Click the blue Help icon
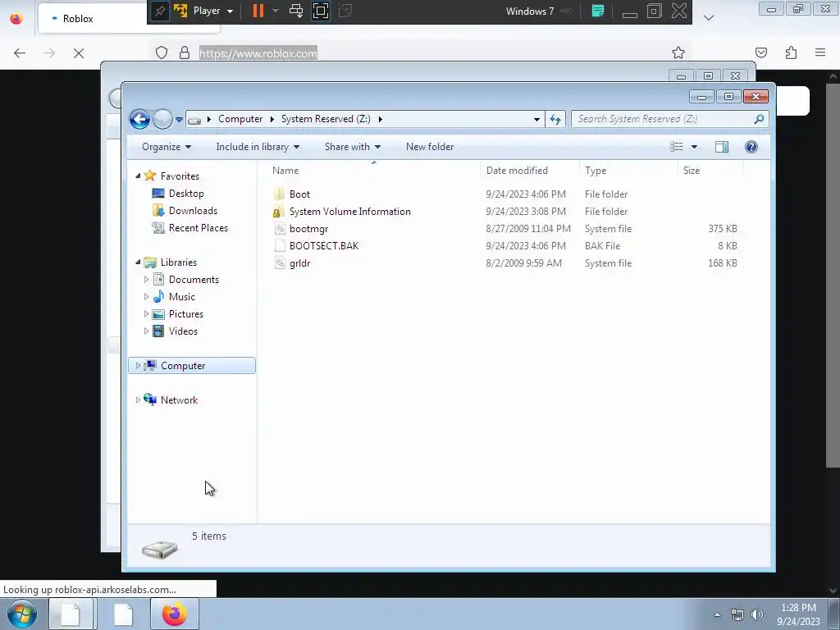The width and height of the screenshot is (840, 630). pos(751,147)
